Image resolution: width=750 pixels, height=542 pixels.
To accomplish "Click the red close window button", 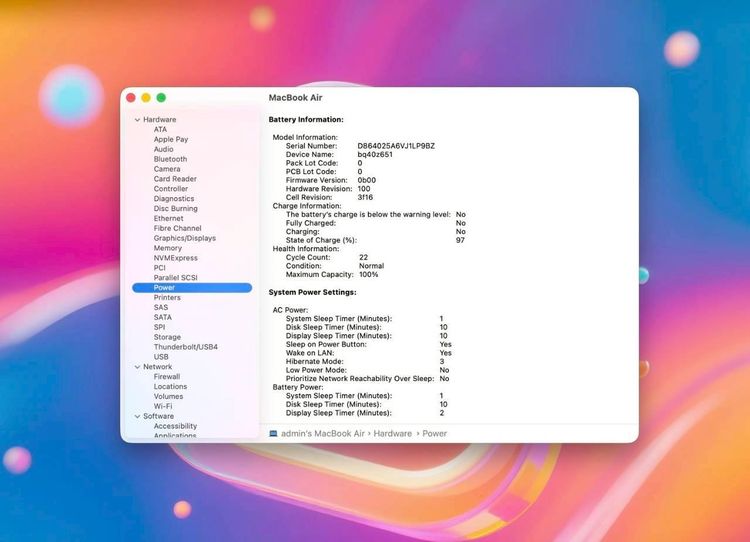I will (x=131, y=98).
